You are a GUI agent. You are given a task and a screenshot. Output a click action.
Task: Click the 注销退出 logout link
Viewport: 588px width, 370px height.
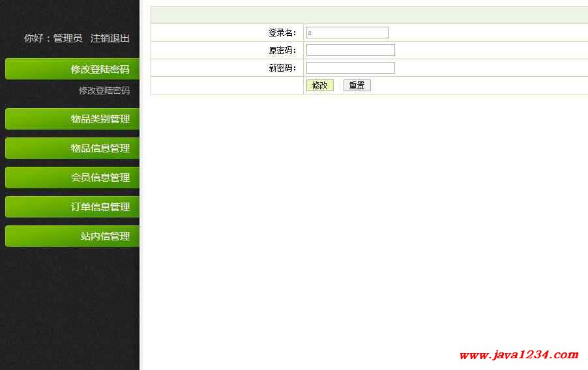tap(110, 38)
